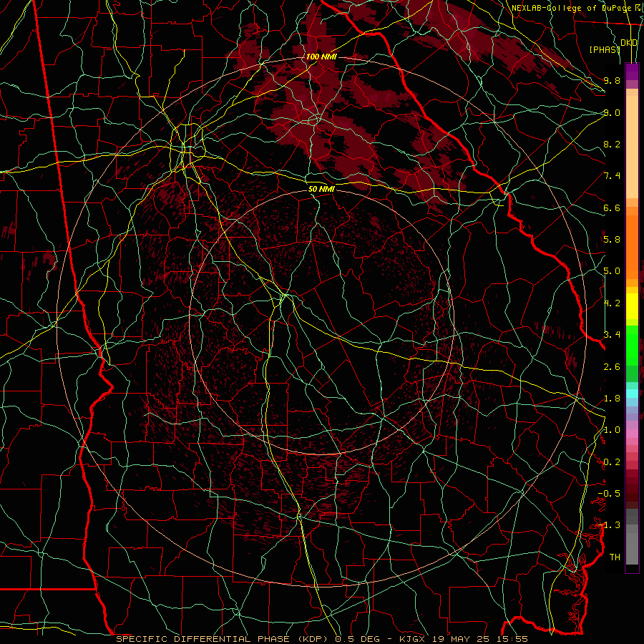
Task: Click the 6.6 scale value
Action: (612, 208)
